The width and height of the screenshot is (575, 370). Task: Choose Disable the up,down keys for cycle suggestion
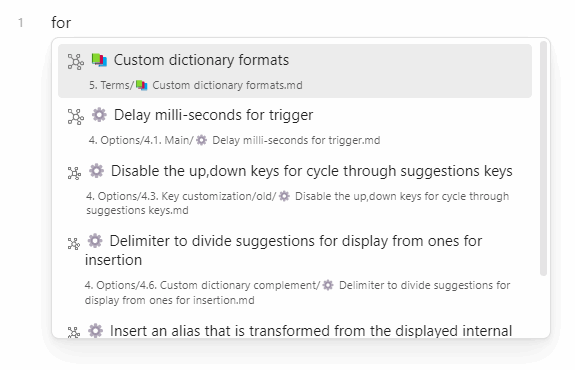click(x=295, y=189)
